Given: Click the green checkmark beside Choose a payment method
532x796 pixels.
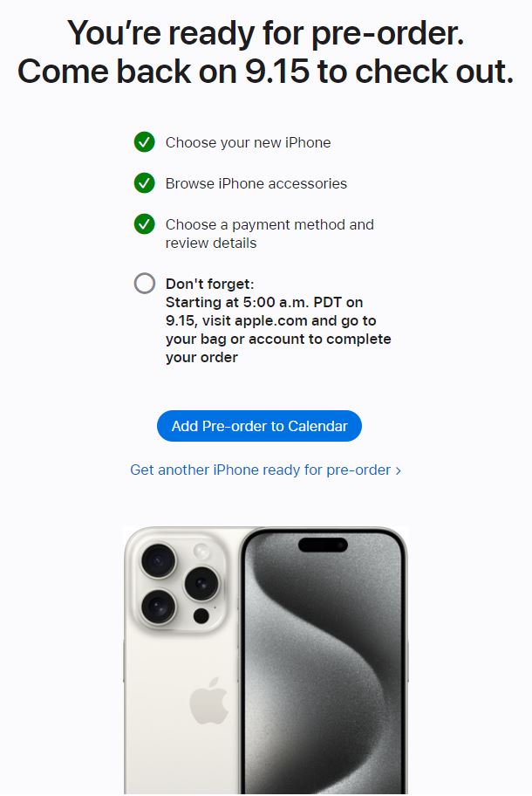Looking at the screenshot, I should pos(145,223).
